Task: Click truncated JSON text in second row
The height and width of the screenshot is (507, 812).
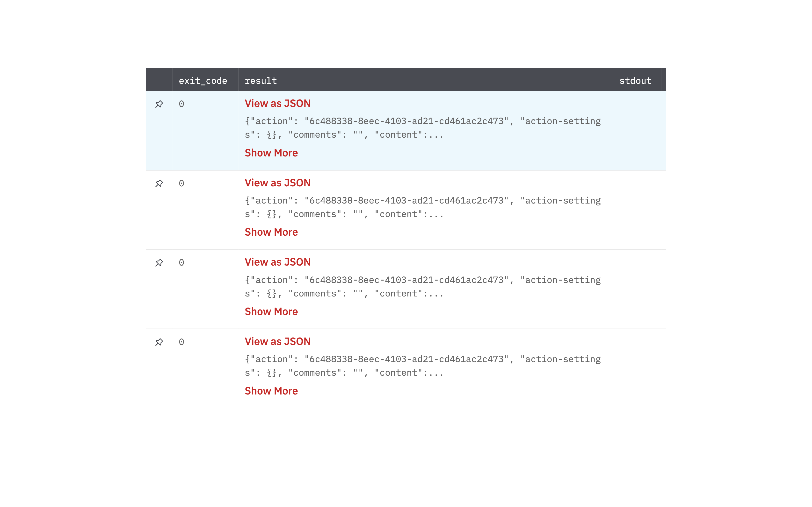Action: pyautogui.click(x=422, y=207)
